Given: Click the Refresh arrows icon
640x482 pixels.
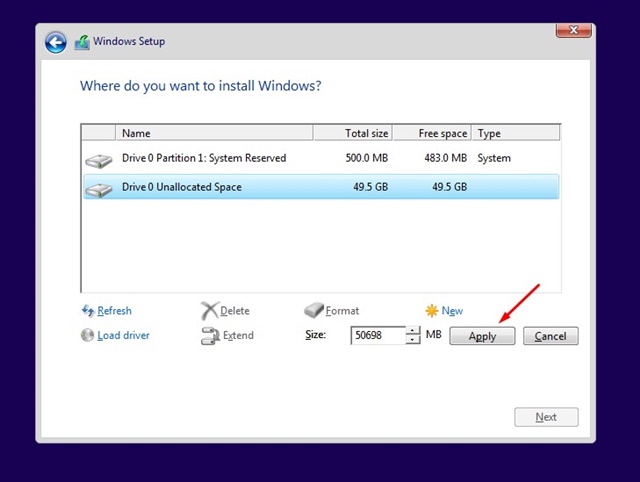Looking at the screenshot, I should [88, 311].
